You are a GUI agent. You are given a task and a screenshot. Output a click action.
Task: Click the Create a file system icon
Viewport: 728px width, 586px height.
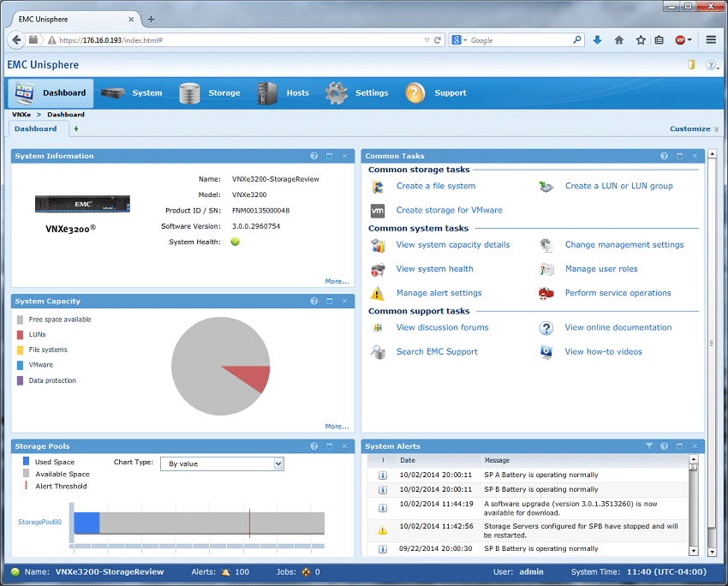[378, 187]
